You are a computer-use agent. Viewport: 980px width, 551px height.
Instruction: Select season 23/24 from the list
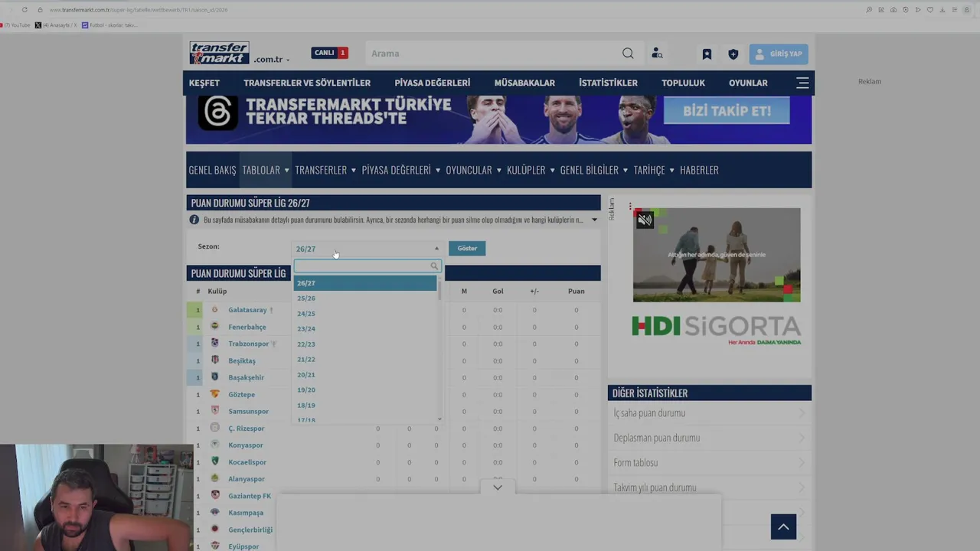point(365,329)
